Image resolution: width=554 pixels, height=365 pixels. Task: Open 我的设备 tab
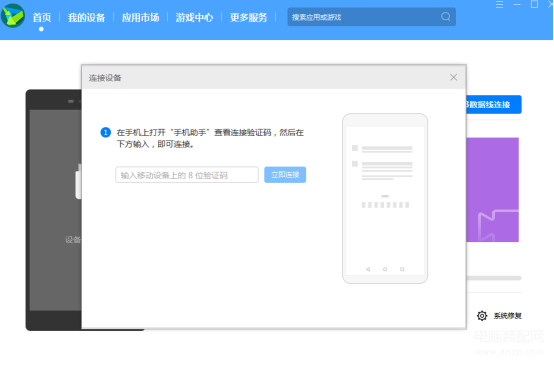87,17
